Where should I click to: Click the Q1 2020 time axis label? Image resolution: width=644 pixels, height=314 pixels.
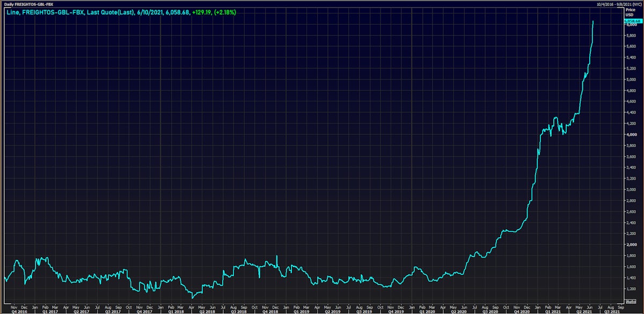(x=427, y=311)
